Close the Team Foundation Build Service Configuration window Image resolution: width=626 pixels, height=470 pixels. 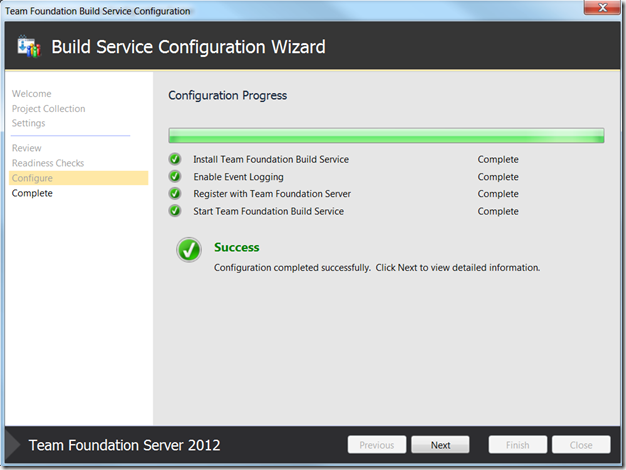click(602, 7)
